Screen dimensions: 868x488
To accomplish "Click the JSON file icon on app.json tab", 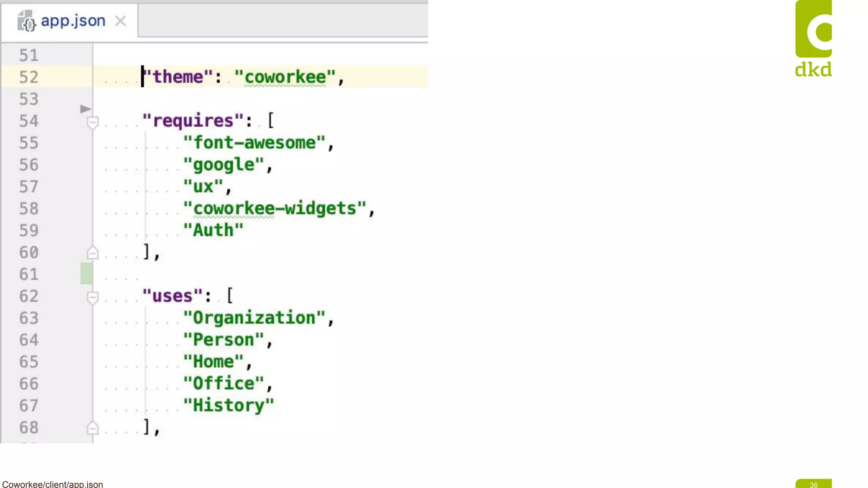I will (26, 21).
